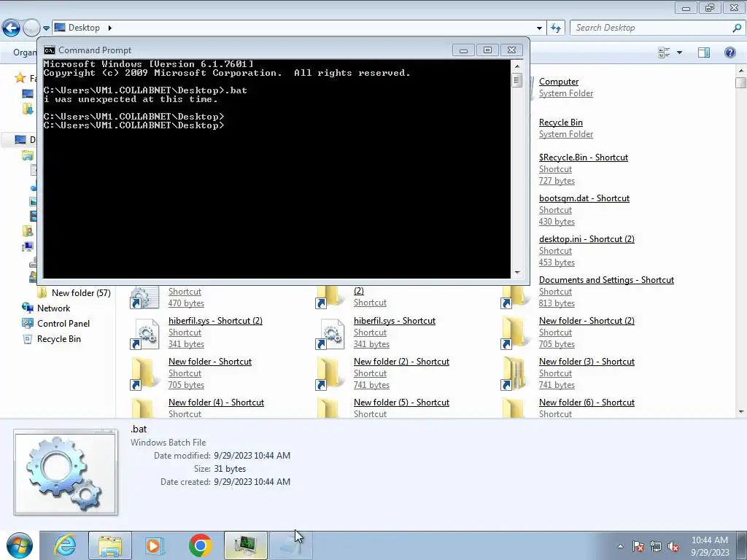Open the view options dropdown arrow
747x560 pixels.
679,52
